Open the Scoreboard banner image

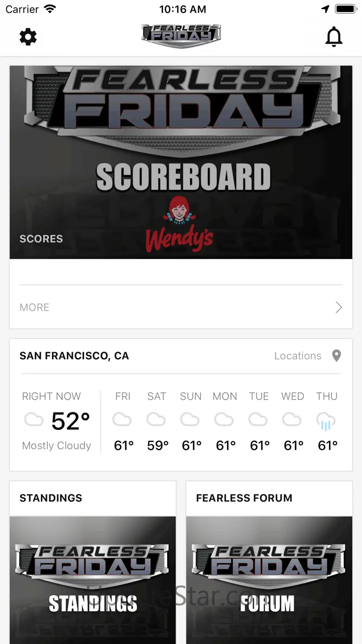pos(181,162)
